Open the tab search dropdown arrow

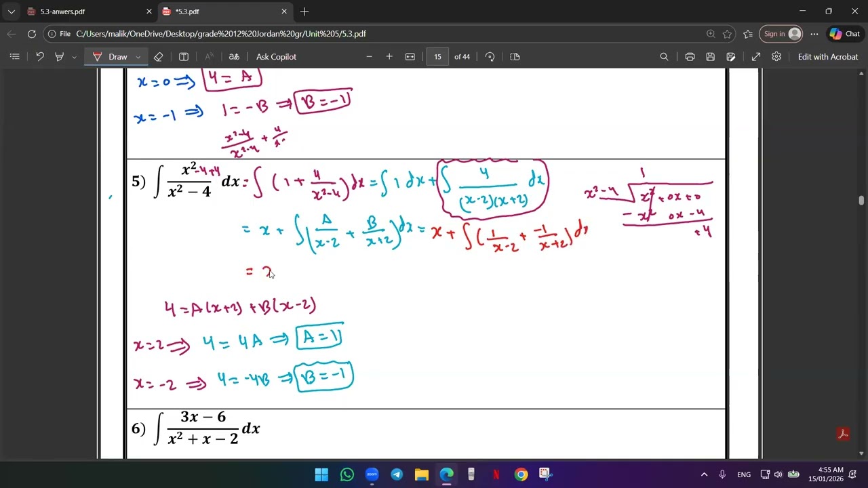click(11, 12)
